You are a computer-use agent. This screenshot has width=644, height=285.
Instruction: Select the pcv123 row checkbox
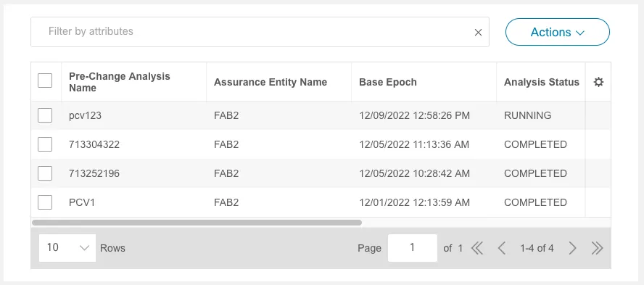[x=45, y=115]
